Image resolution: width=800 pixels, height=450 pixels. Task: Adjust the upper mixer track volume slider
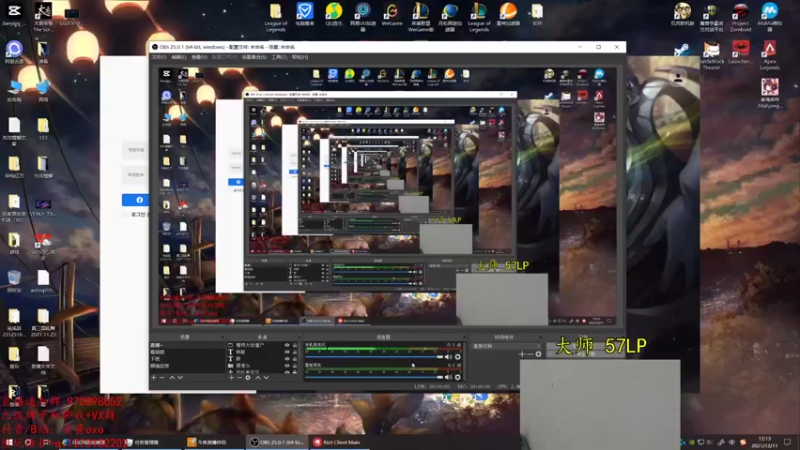click(x=374, y=357)
